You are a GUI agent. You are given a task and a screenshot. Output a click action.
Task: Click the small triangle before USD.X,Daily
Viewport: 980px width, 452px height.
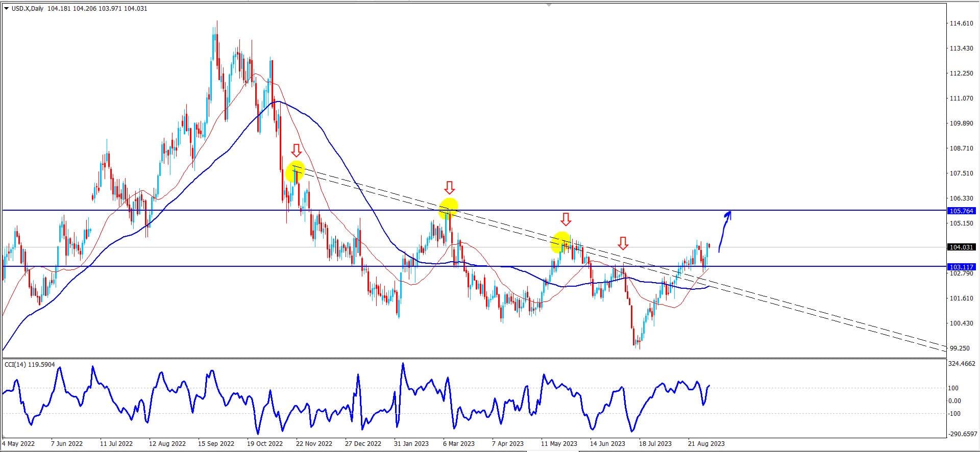6,8
